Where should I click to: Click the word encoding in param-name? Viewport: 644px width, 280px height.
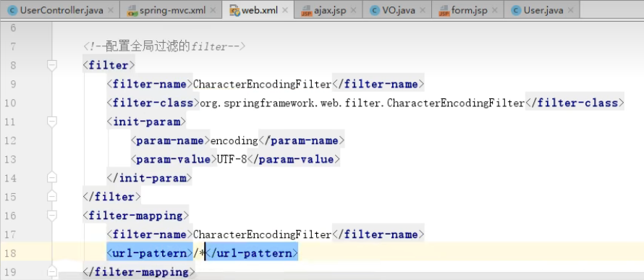[x=234, y=141]
